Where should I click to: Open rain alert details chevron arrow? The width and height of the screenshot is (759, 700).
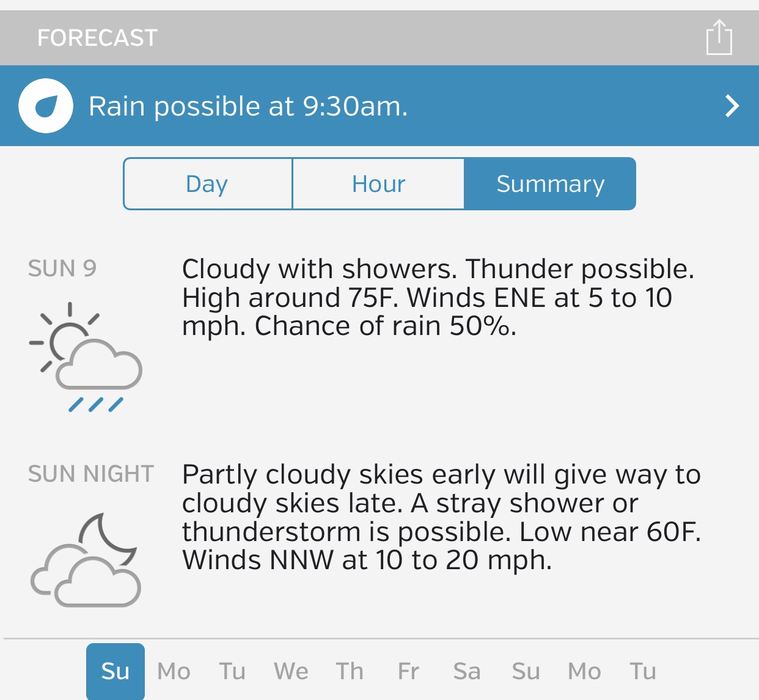tap(732, 106)
